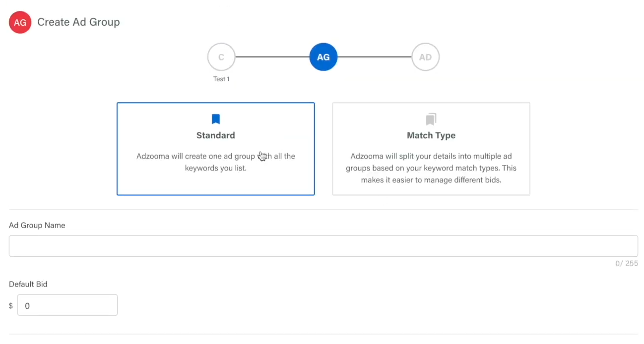This screenshot has height=344, width=644.
Task: Click the Standard heading text
Action: pyautogui.click(x=216, y=135)
